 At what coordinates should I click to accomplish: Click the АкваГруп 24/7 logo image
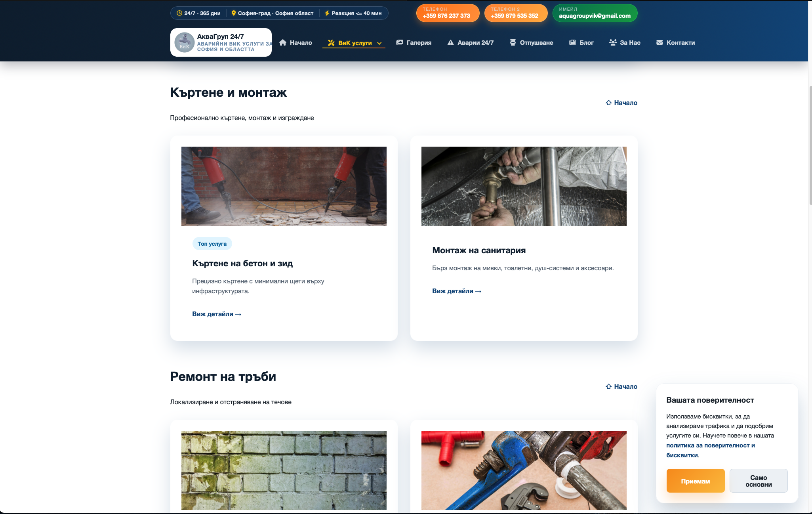185,42
